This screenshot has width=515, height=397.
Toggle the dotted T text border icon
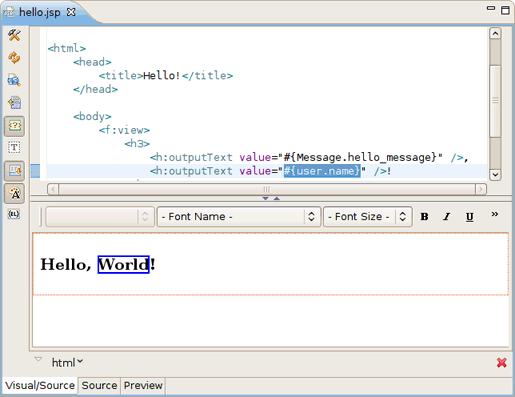(14, 147)
